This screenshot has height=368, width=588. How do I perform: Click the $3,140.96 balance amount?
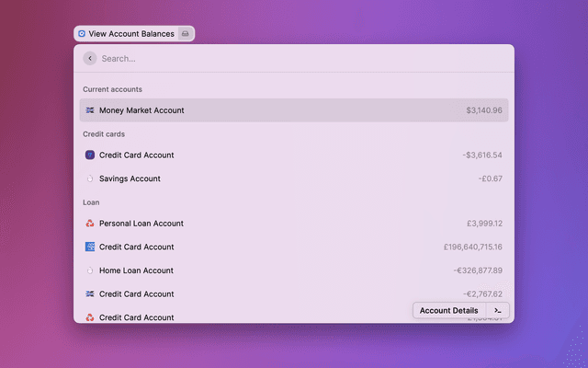(483, 110)
